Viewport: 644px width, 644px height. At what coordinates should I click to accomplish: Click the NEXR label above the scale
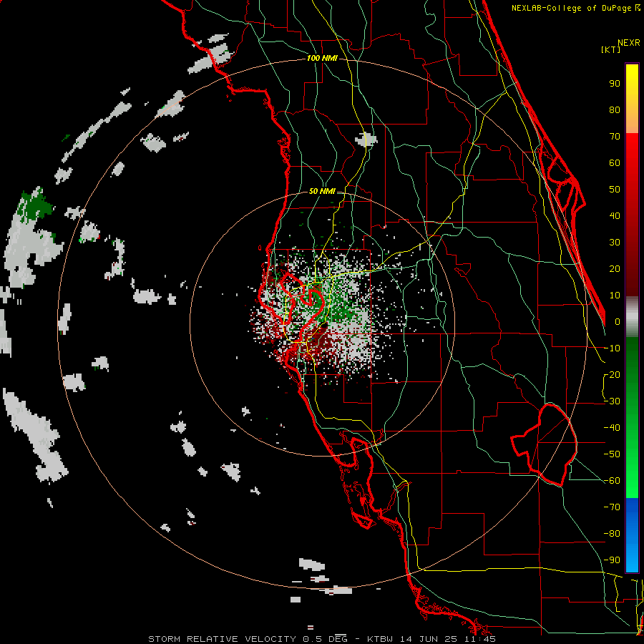tap(629, 43)
